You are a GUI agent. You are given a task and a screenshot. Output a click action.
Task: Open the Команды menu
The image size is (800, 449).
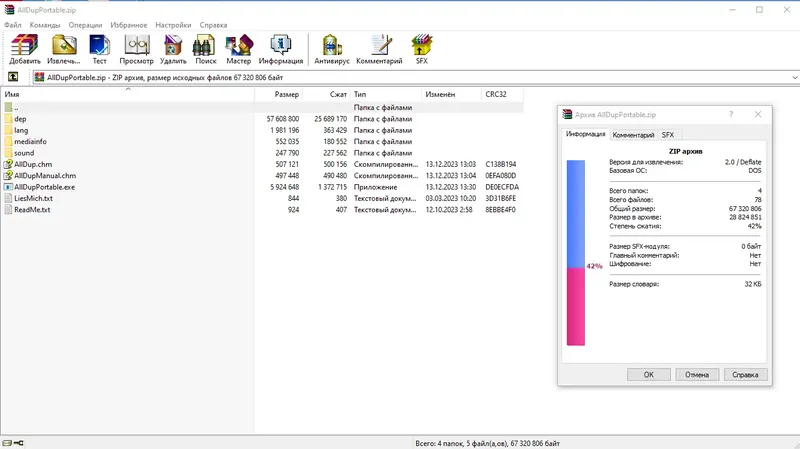click(45, 24)
